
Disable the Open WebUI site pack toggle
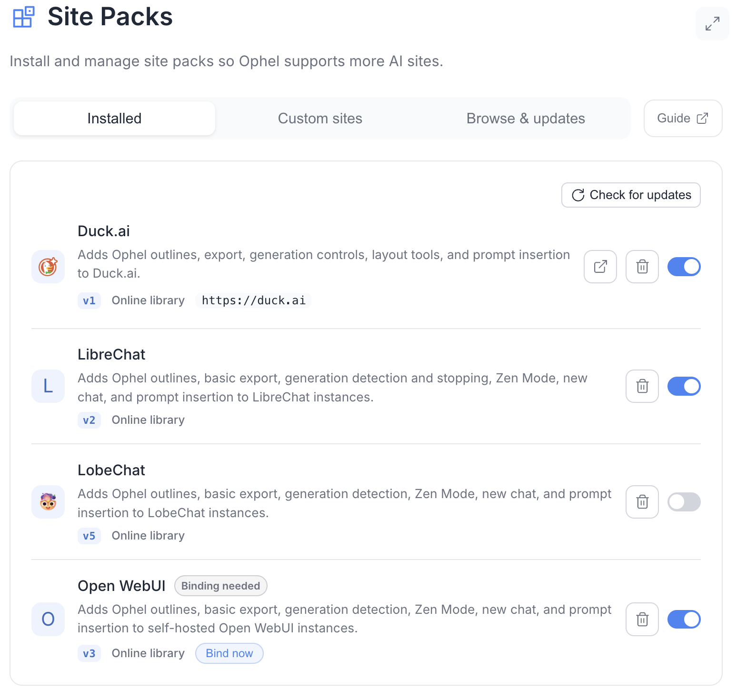[x=684, y=619]
